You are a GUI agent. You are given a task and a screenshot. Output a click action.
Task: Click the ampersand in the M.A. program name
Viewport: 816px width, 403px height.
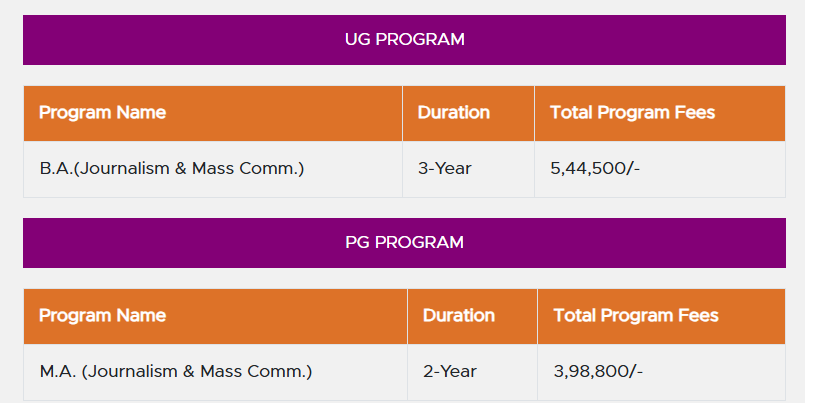coord(191,372)
